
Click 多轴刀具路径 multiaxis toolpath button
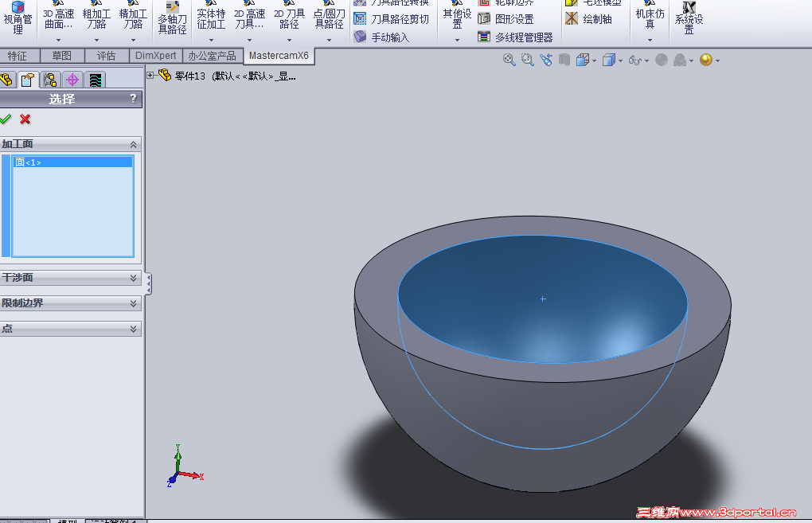point(173,18)
